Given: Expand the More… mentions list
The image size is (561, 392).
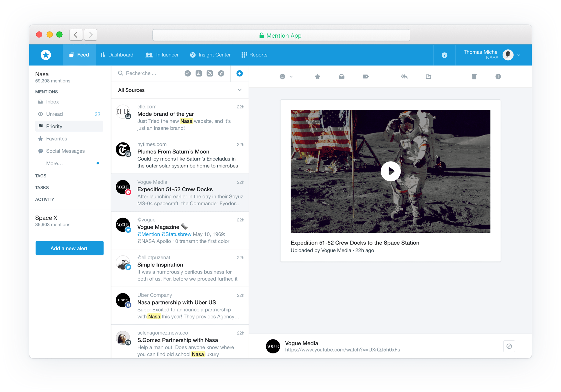Looking at the screenshot, I should pyautogui.click(x=55, y=163).
